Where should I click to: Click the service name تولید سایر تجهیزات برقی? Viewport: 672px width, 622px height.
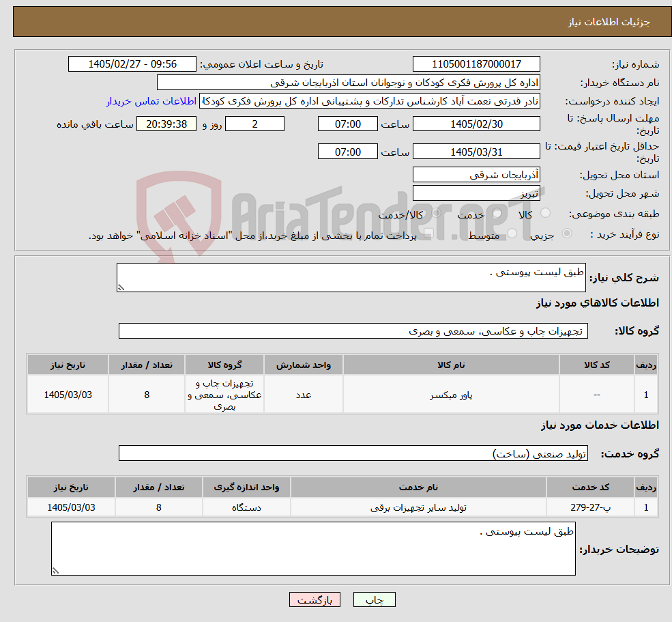pyautogui.click(x=418, y=507)
